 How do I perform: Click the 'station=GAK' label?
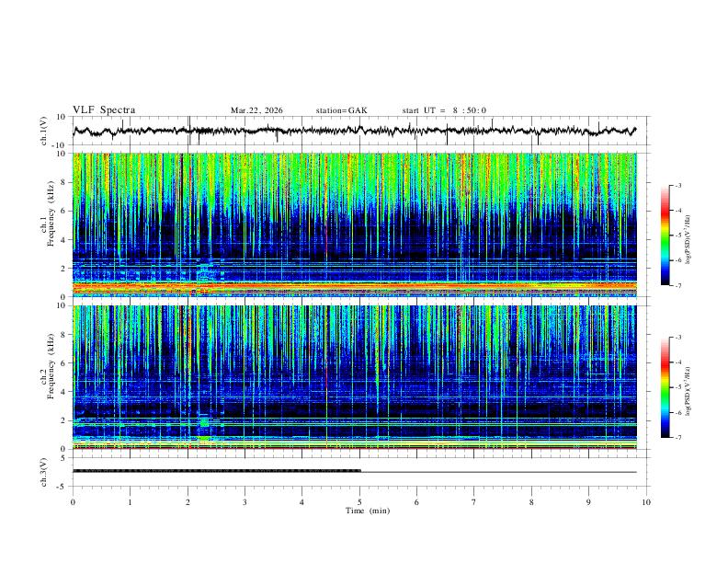[x=341, y=110]
